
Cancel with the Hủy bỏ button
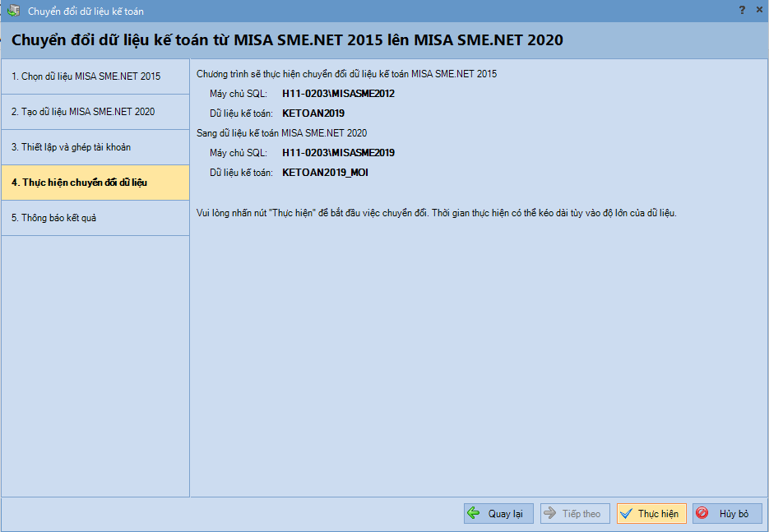pyautogui.click(x=727, y=513)
